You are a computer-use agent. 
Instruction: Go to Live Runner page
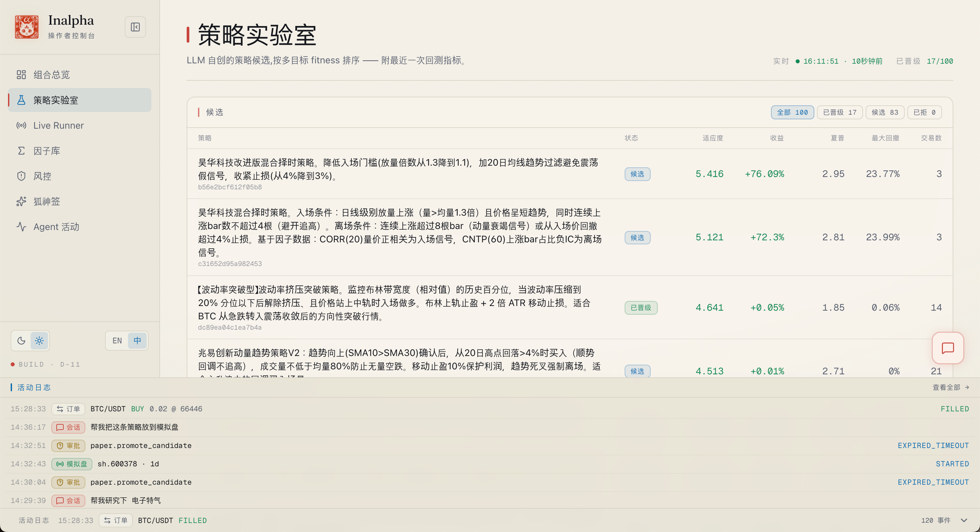point(80,125)
